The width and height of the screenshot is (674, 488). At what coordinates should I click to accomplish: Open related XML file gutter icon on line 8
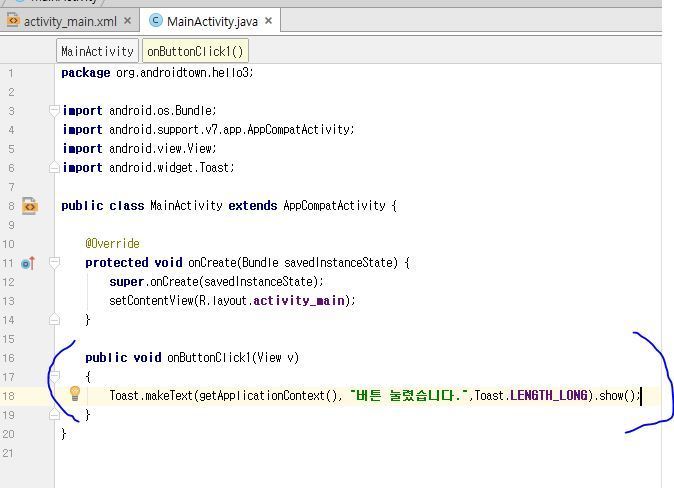(30, 206)
